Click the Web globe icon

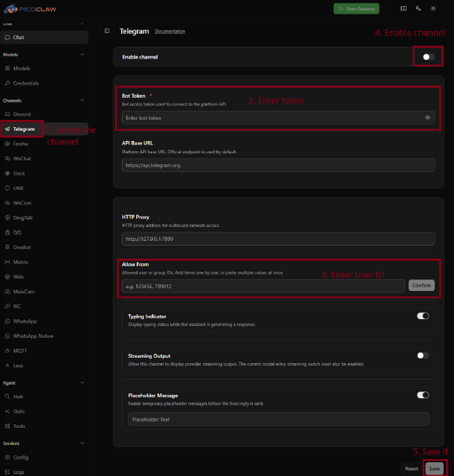click(8, 277)
